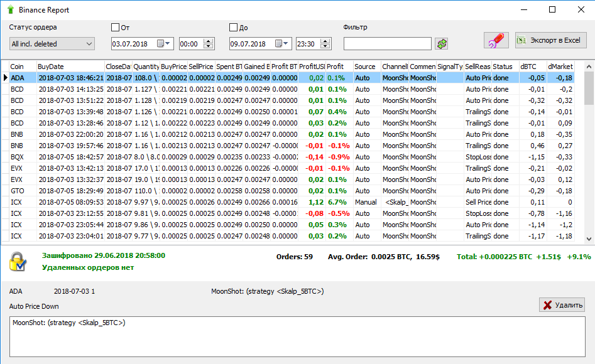Sort by the dMarket column header
Viewport: 595px width, 364px height.
coord(560,67)
